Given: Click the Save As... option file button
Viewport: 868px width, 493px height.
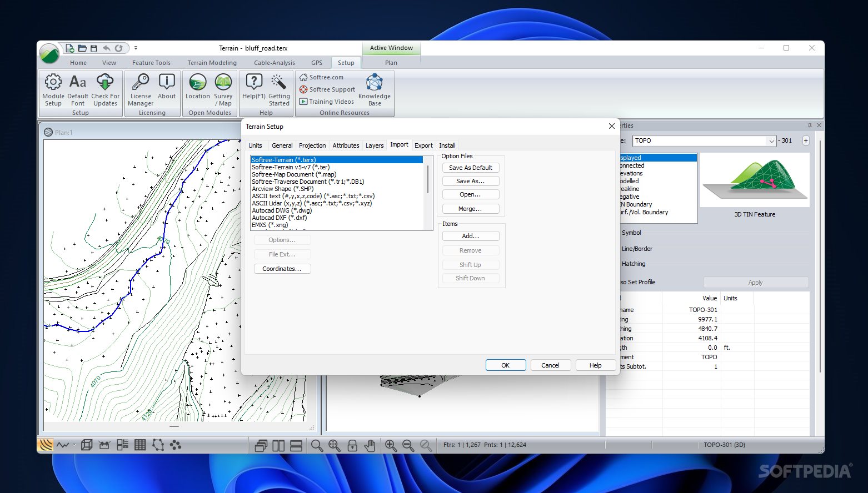Looking at the screenshot, I should pos(471,181).
